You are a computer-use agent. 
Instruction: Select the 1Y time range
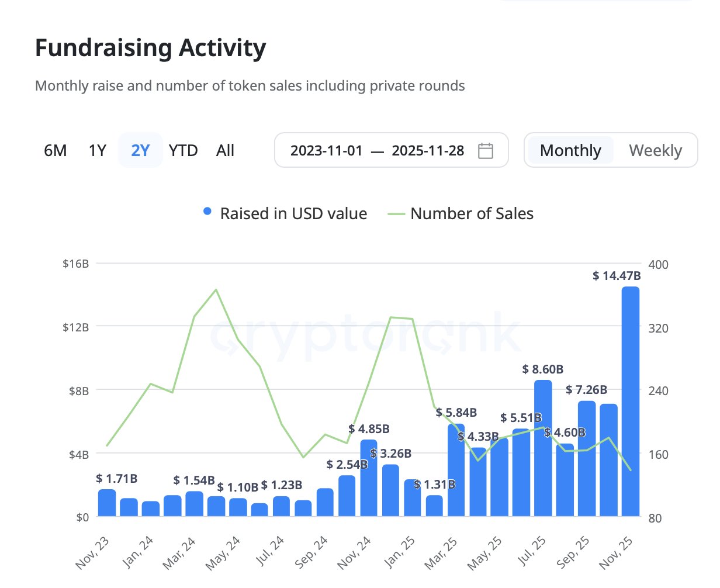[98, 151]
